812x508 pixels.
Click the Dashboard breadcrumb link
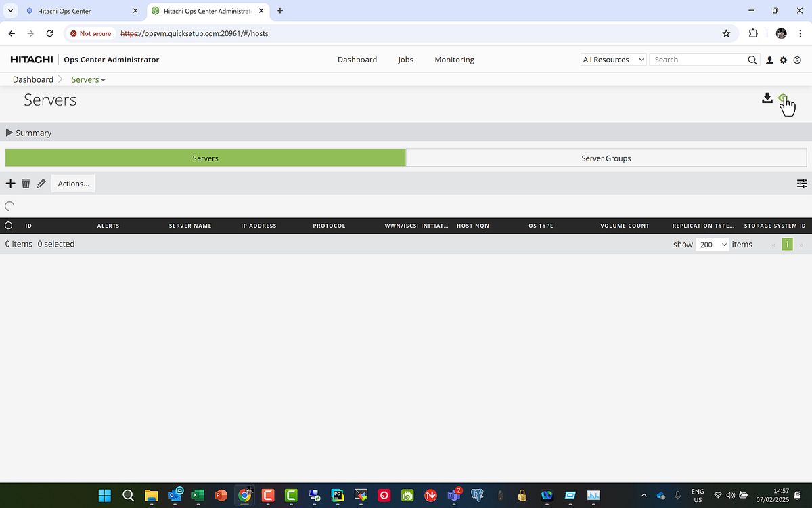pos(33,79)
